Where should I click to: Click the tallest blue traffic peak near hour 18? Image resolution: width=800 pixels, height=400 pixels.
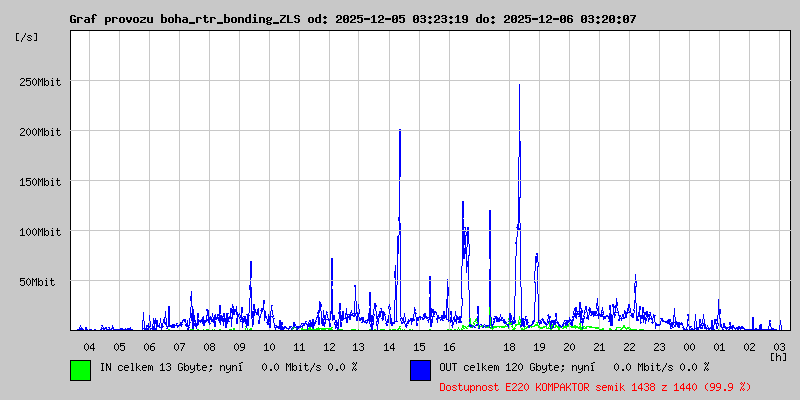click(x=519, y=90)
